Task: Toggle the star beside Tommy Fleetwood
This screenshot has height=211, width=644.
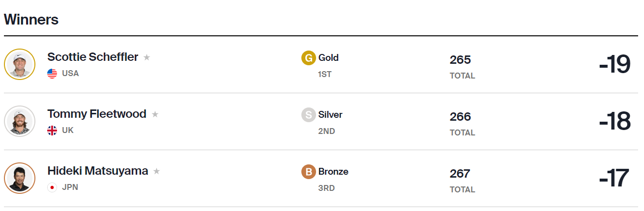Action: click(155, 114)
